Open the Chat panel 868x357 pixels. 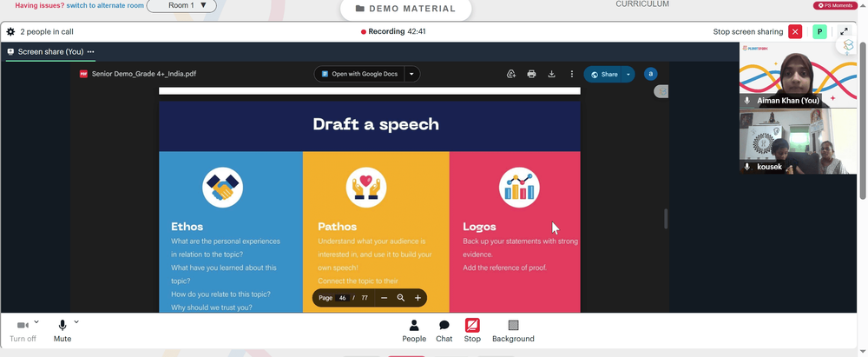click(444, 331)
